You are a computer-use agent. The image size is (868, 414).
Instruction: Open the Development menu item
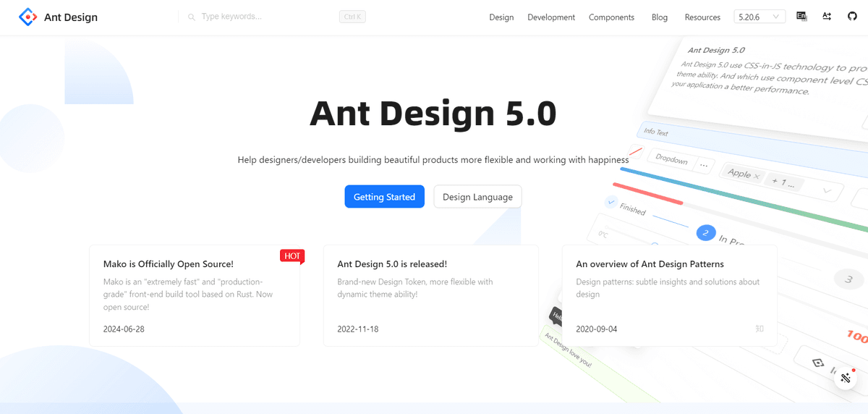[551, 17]
